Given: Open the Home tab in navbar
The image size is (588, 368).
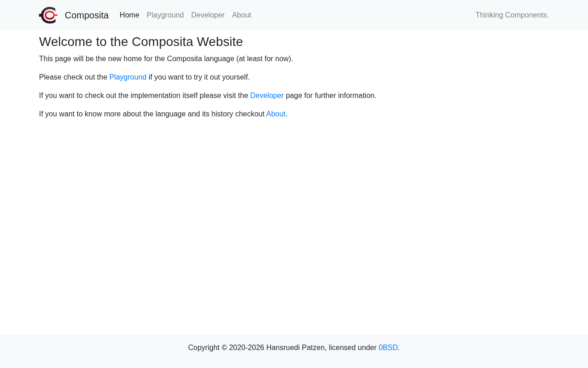Looking at the screenshot, I should pos(130,15).
